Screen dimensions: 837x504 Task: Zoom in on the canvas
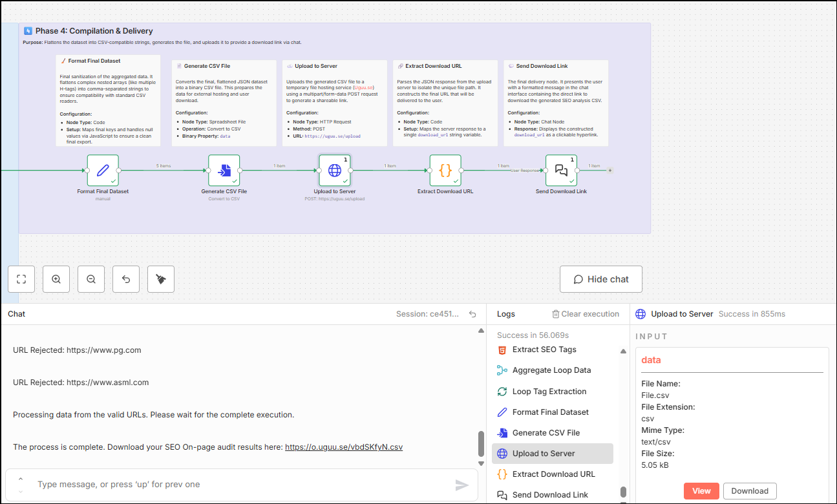coord(56,279)
